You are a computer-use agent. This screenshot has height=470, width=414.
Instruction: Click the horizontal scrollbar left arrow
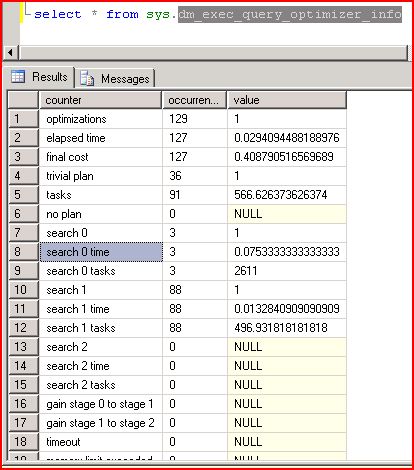10,53
